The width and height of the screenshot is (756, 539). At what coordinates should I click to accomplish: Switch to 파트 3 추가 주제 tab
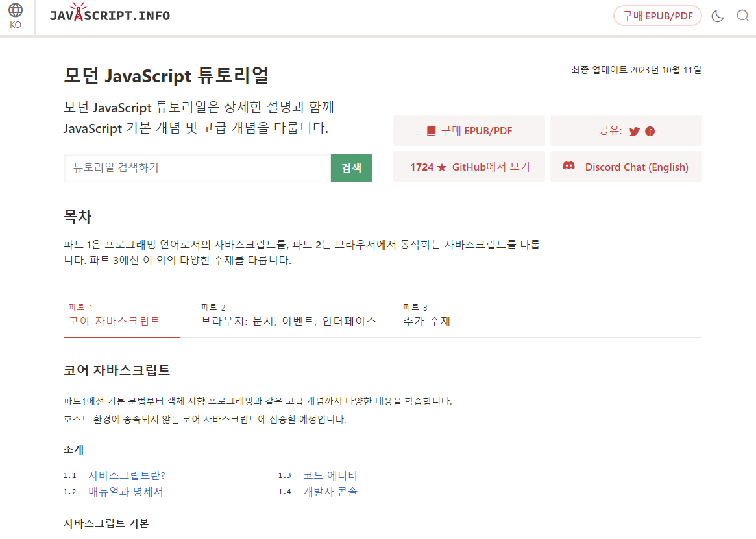coord(427,315)
